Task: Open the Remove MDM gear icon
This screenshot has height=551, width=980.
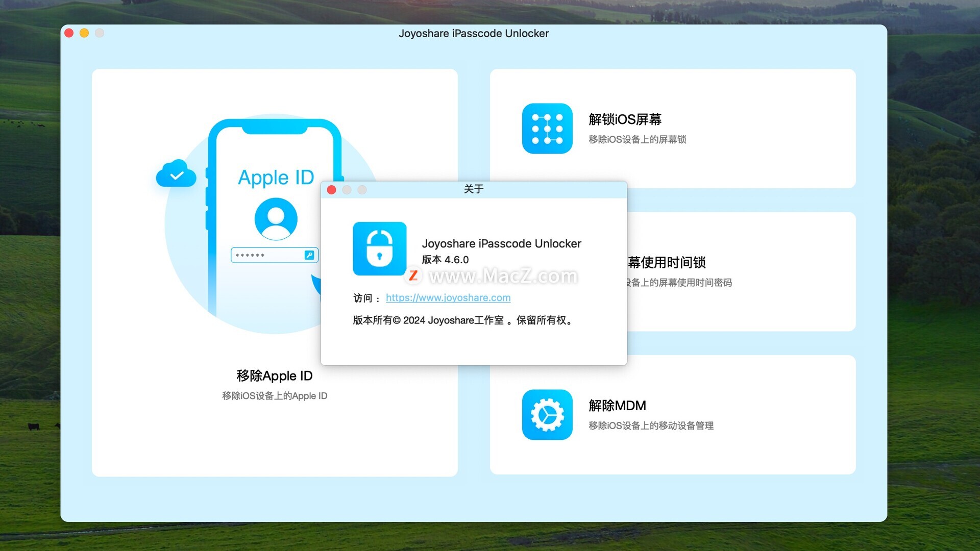Action: coord(547,415)
